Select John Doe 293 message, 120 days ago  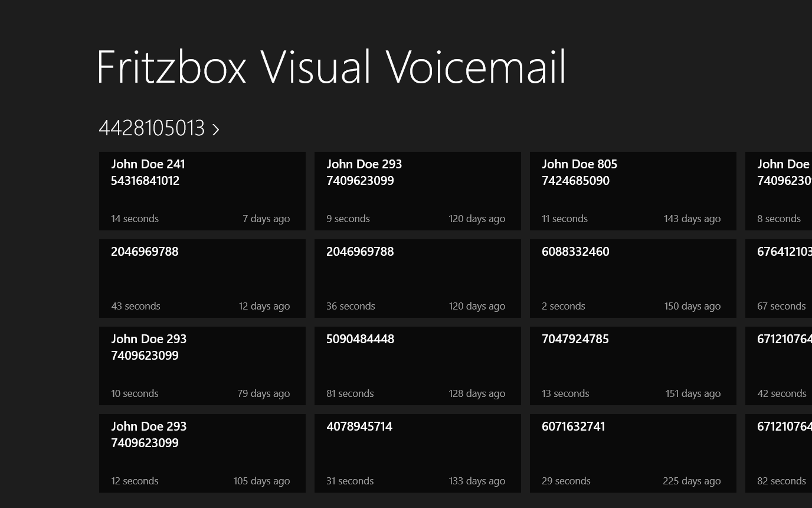(417, 191)
